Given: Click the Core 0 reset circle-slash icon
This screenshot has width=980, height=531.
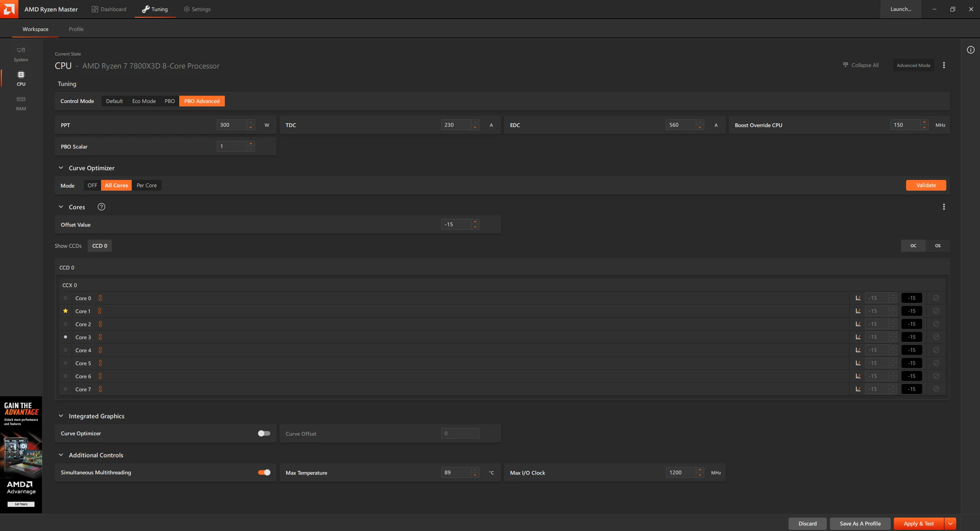Looking at the screenshot, I should click(936, 298).
